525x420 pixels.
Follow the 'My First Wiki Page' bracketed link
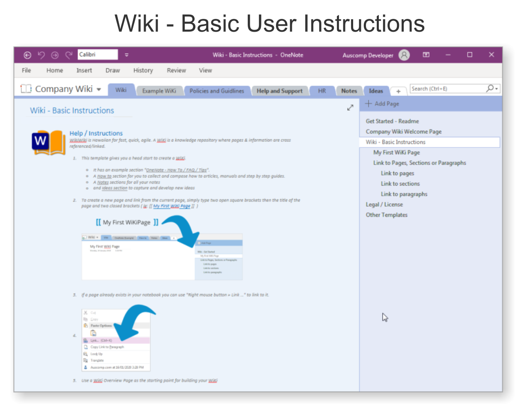click(171, 206)
